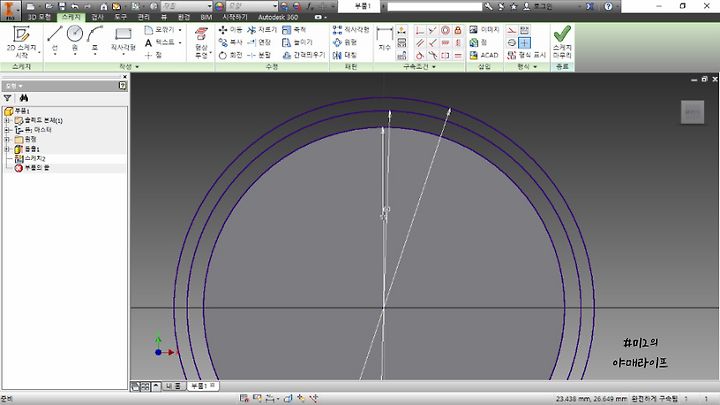This screenshot has height=405, width=720.
Task: Toggle Construction line format
Action: [x=512, y=30]
